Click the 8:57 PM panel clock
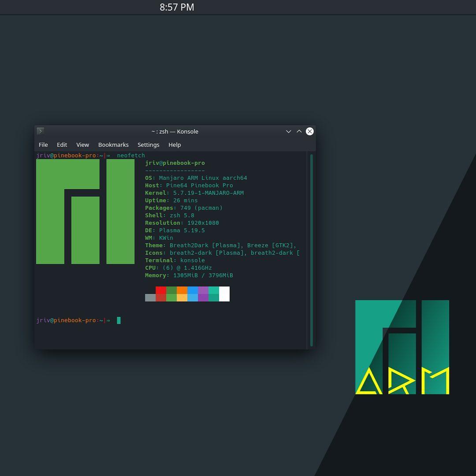Screen dimensions: 476x476 [177, 7]
